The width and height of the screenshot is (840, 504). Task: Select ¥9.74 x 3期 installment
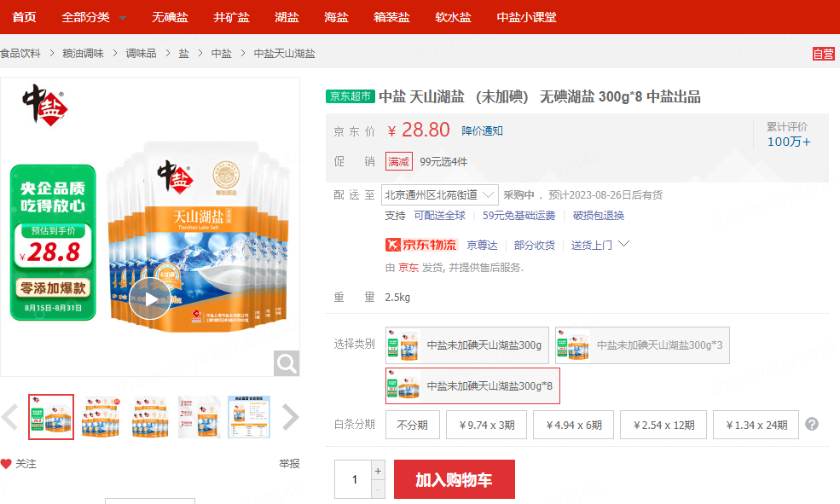tap(486, 426)
